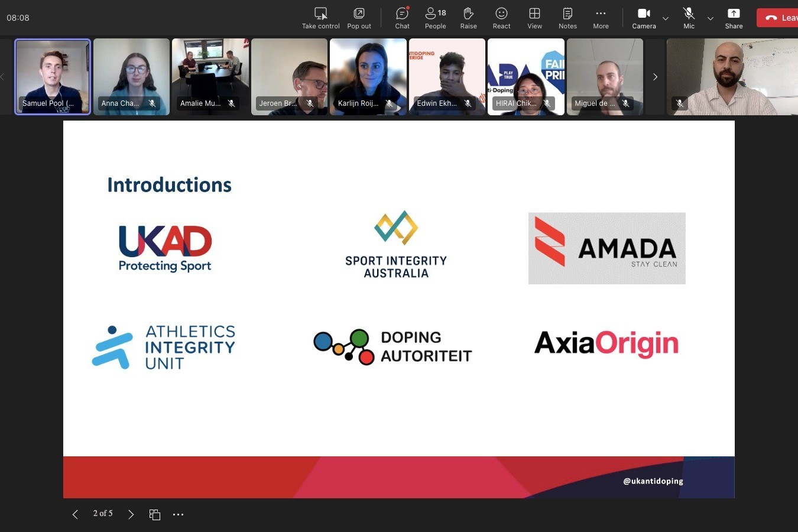798x532 pixels.
Task: Show next participants in gallery strip
Action: [x=655, y=77]
